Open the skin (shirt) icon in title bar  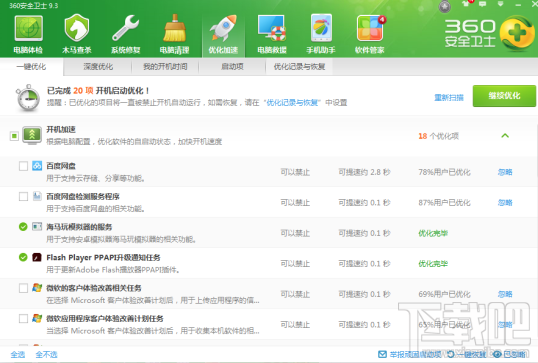pyautogui.click(x=466, y=4)
